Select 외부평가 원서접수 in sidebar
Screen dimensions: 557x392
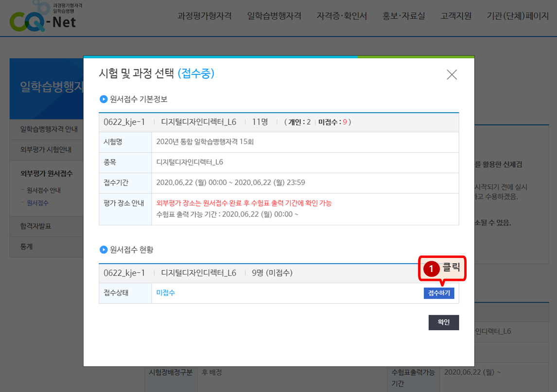[47, 173]
